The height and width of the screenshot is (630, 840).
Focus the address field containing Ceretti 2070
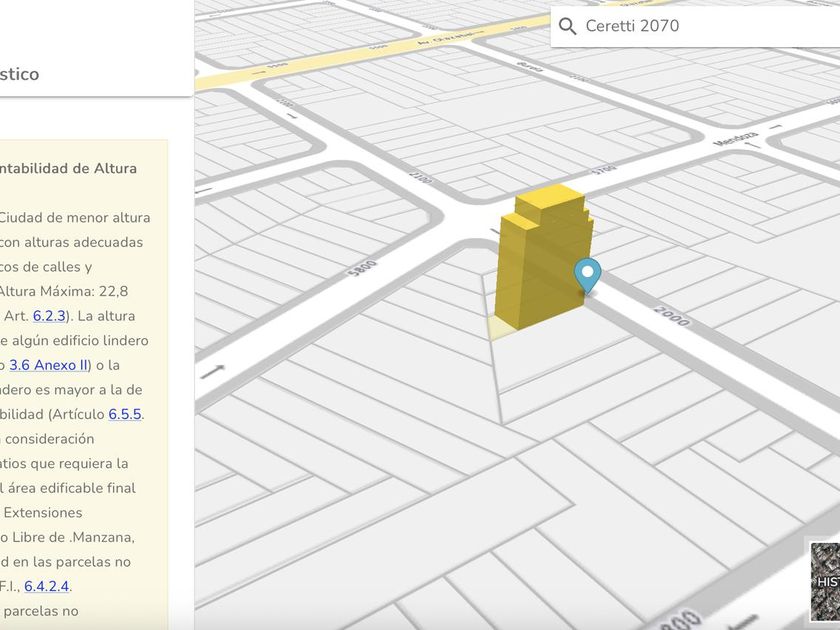coord(700,26)
